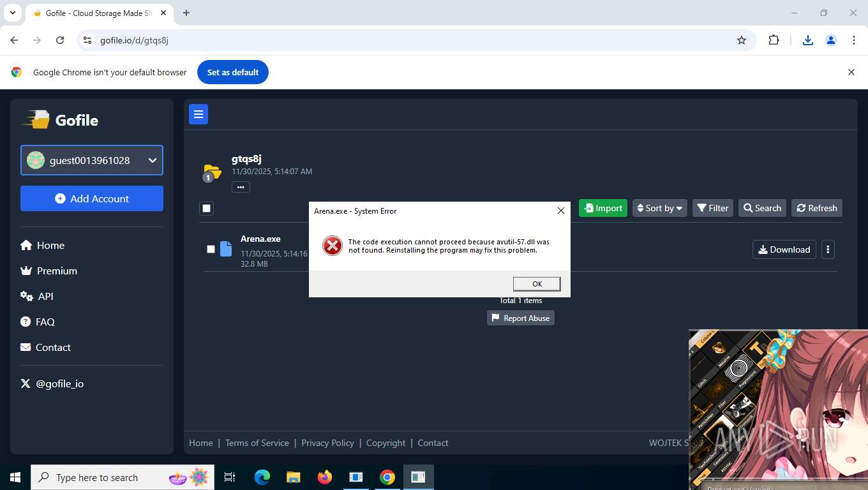Click the Filter button
This screenshot has height=490, width=868.
pyautogui.click(x=713, y=208)
